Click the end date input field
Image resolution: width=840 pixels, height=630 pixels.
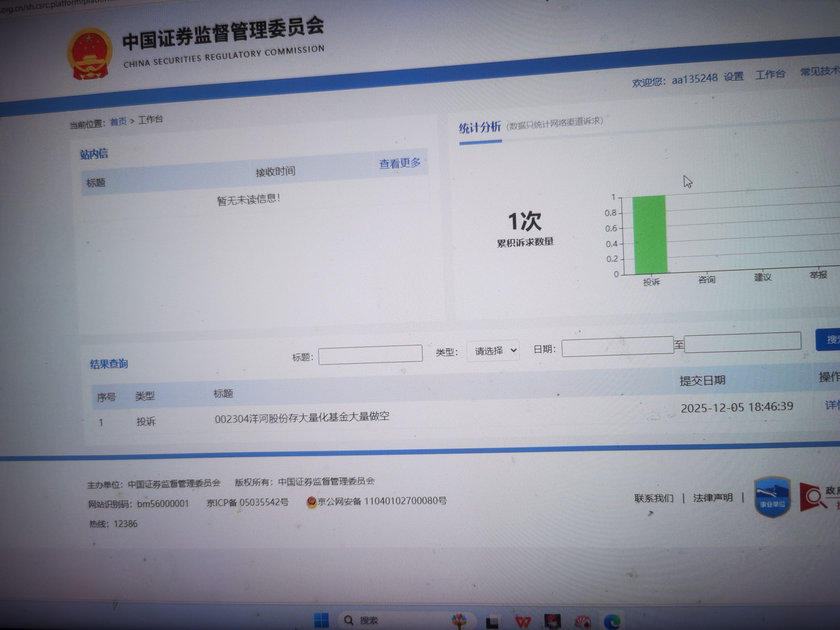click(742, 342)
